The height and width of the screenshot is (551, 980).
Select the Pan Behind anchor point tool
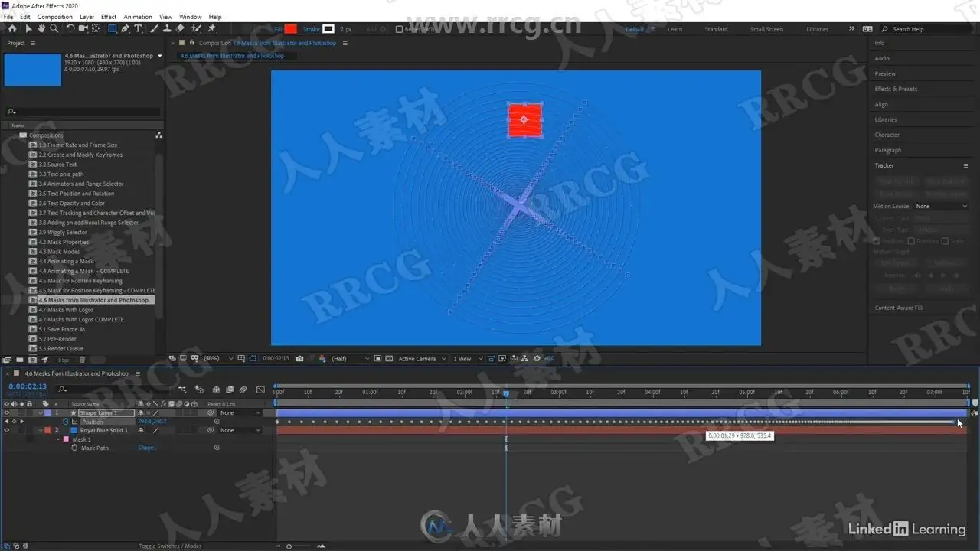(96, 29)
